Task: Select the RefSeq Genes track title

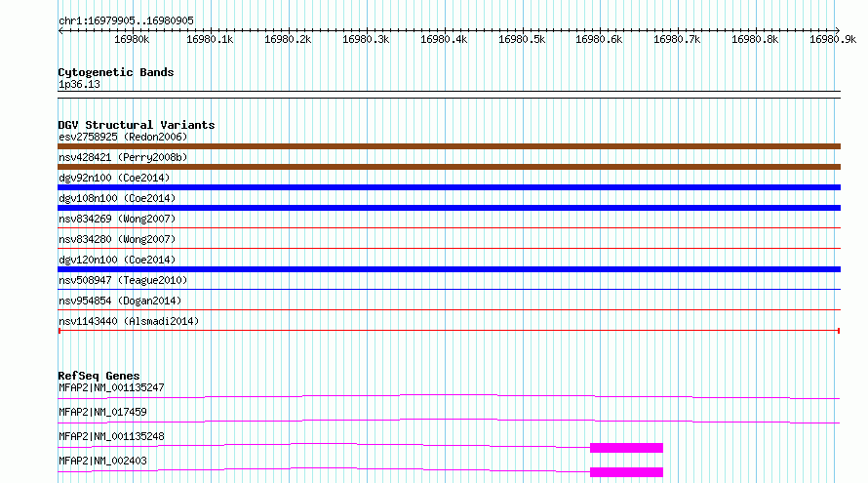Action: [99, 376]
